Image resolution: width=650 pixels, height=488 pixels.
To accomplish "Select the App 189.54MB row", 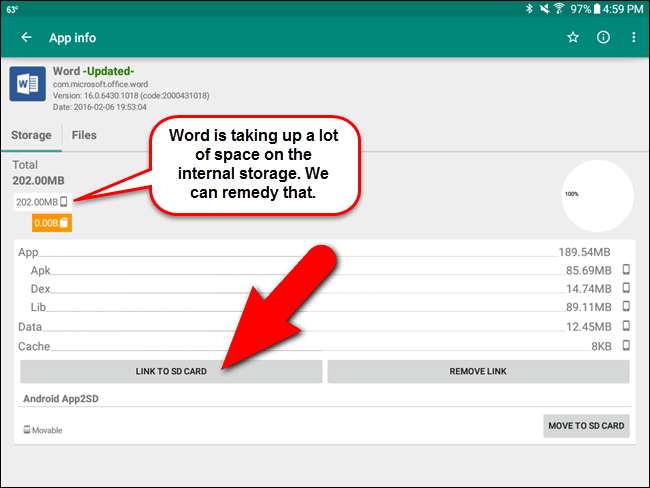I will tap(323, 252).
